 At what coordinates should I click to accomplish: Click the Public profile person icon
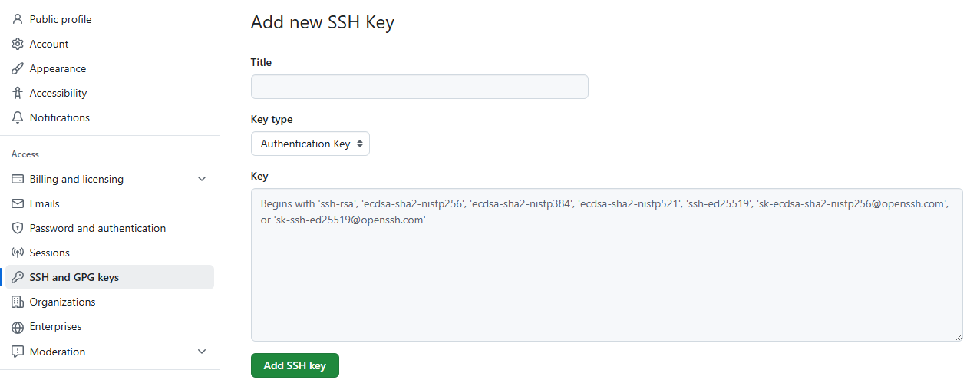(18, 19)
